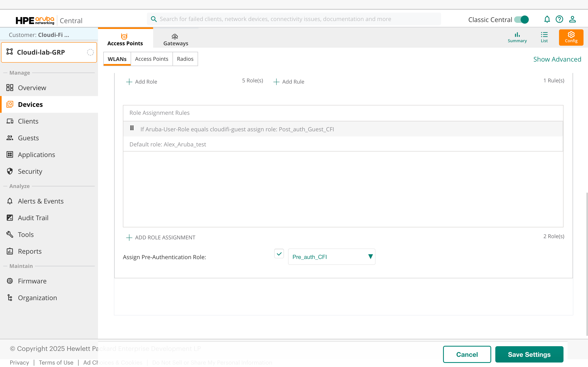Grab the drag handle on Aruba-User-Role rule
Viewport: 588px width, 367px height.
(132, 128)
